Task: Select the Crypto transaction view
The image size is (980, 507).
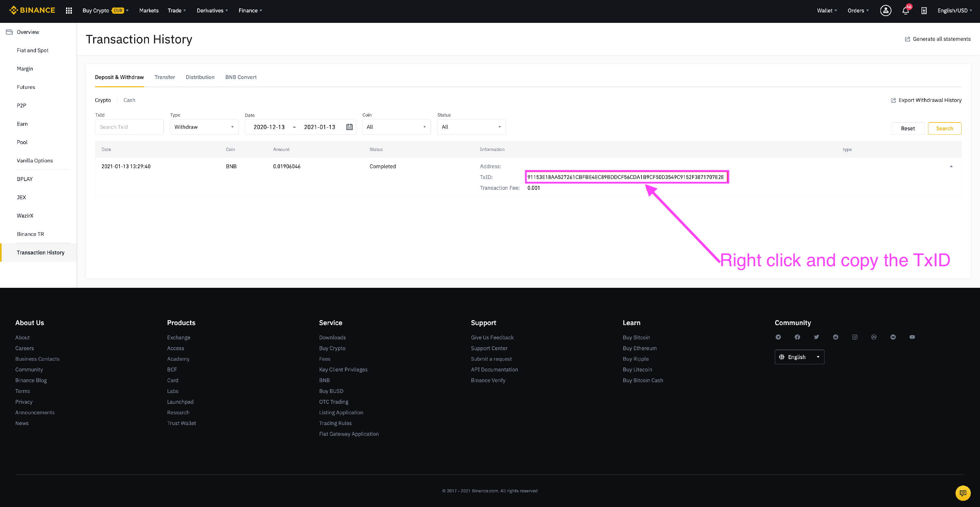Action: pyautogui.click(x=103, y=100)
